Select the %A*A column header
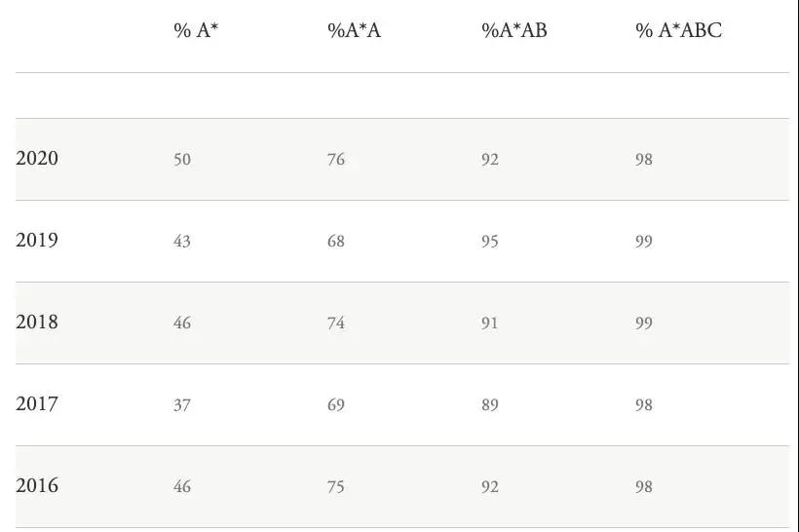This screenshot has height=532, width=799. click(354, 30)
